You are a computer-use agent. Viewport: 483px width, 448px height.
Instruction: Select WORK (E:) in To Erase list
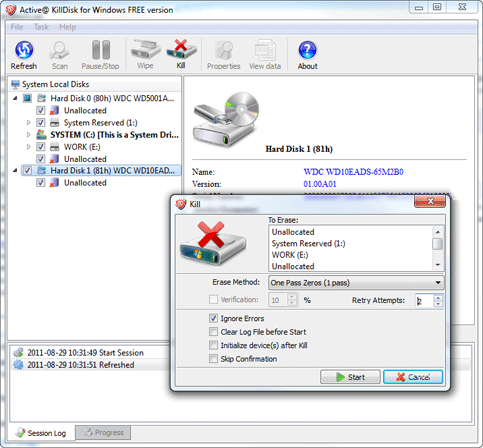(290, 255)
